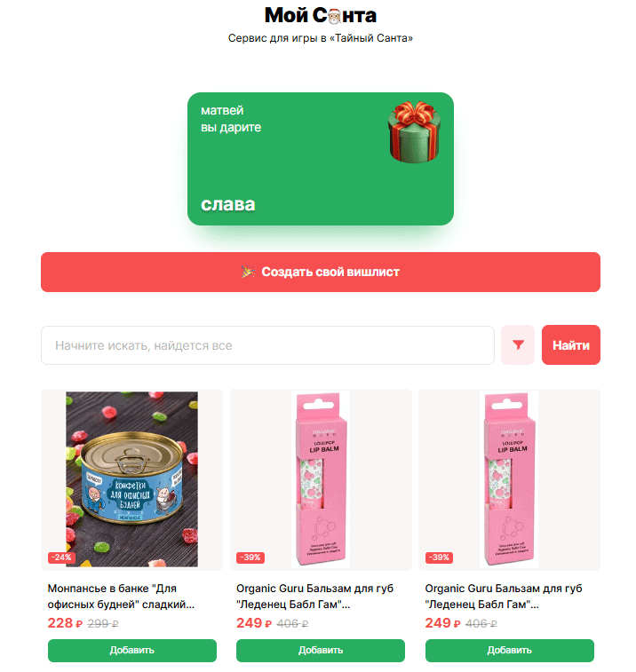Click the party popper icon on the wishlist button
This screenshot has width=636, height=672.
(248, 272)
